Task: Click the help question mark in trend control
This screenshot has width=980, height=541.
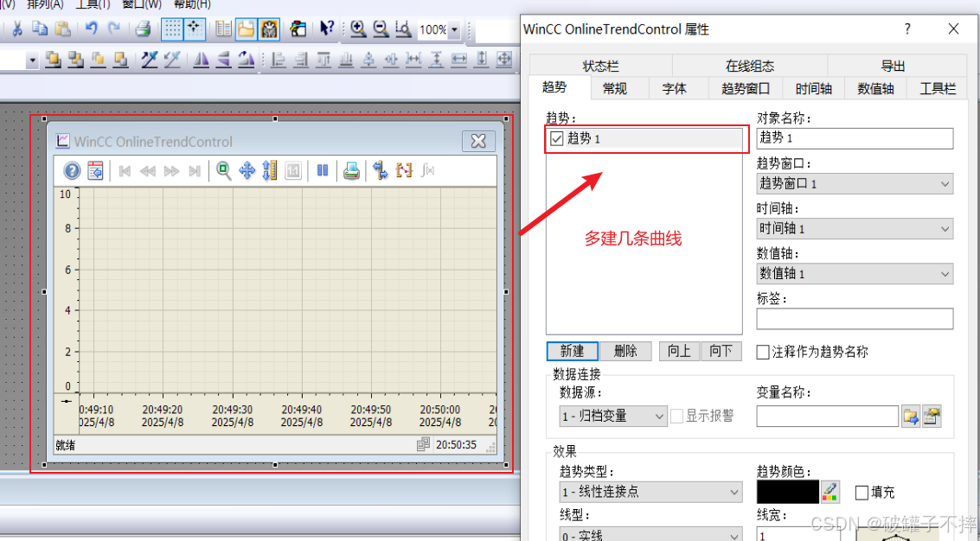Action: pos(73,170)
